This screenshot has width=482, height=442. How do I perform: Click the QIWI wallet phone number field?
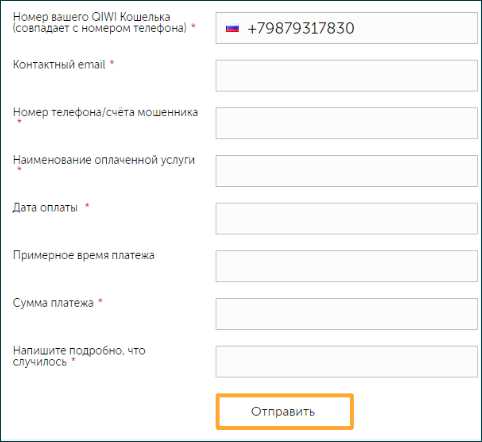347,28
